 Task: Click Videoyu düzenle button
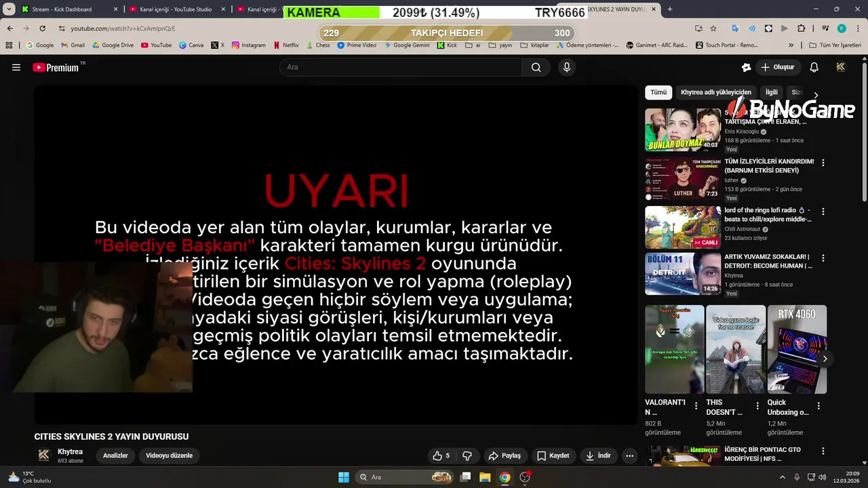tap(169, 455)
